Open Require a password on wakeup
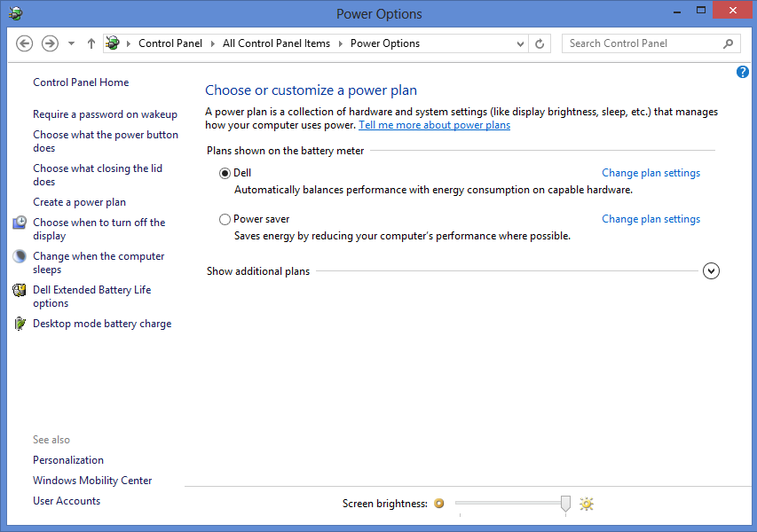The width and height of the screenshot is (757, 532). (105, 114)
